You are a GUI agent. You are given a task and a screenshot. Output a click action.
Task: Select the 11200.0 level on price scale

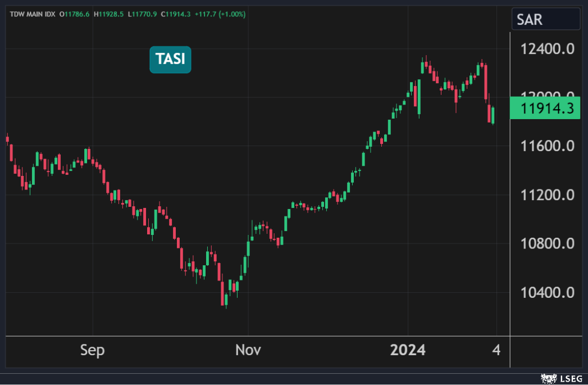point(548,196)
